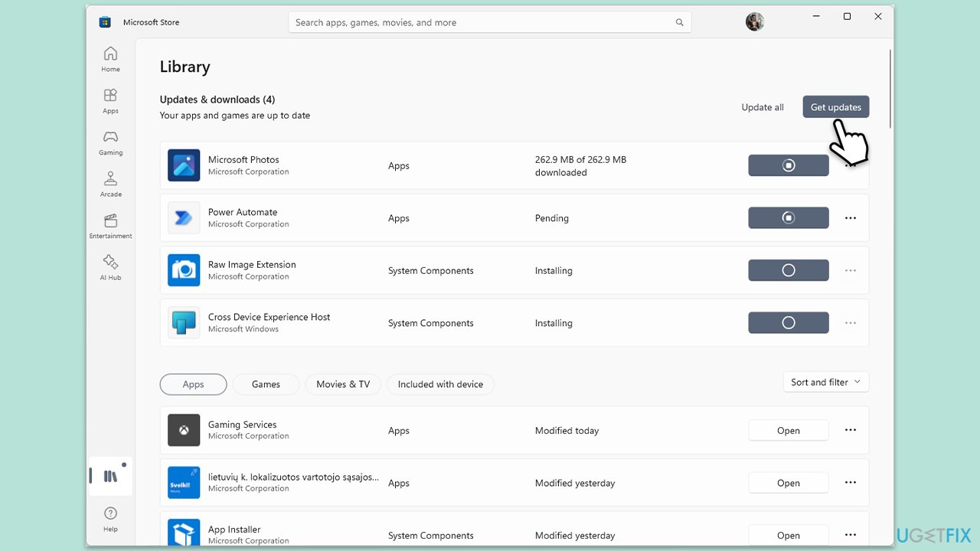Screen dimensions: 980x551
Task: Click the "Library" page heading
Action: (185, 67)
